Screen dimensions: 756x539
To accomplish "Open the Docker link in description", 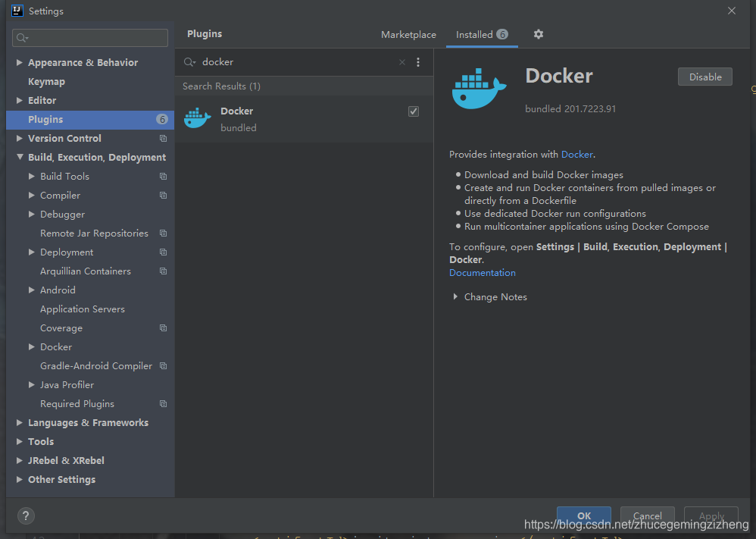I will tap(577, 155).
